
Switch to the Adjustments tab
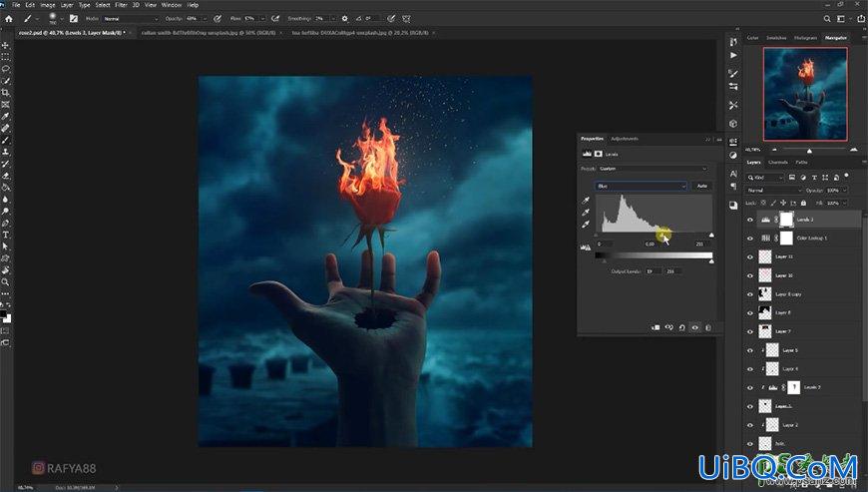point(624,139)
